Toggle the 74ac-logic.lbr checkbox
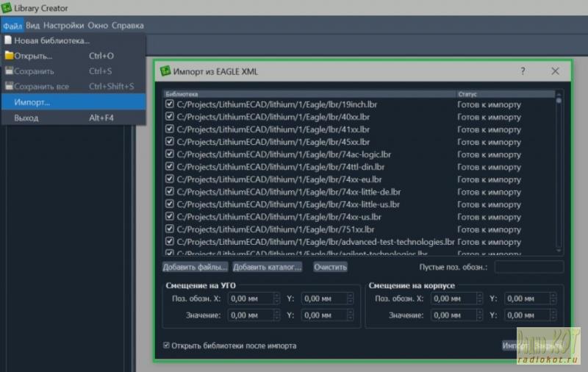 (x=169, y=154)
